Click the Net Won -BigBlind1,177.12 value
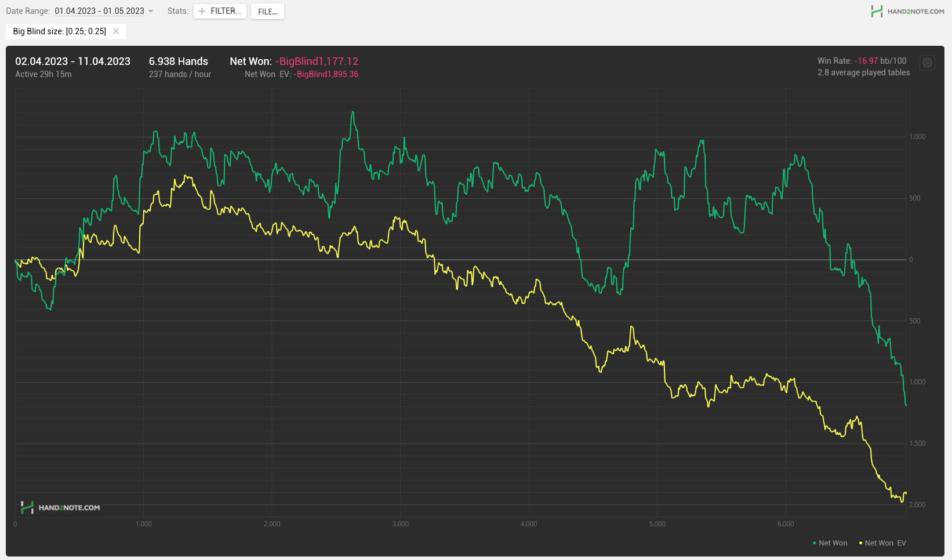952x560 pixels. coord(317,61)
